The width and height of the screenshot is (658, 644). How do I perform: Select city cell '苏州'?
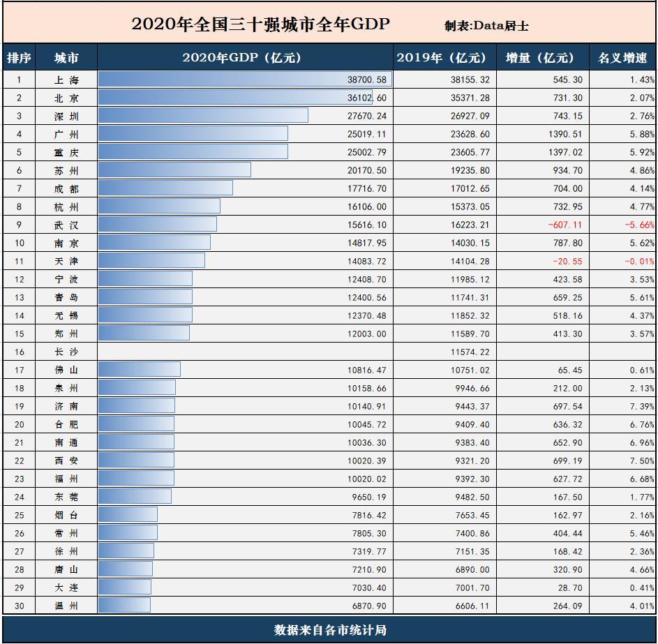click(66, 171)
